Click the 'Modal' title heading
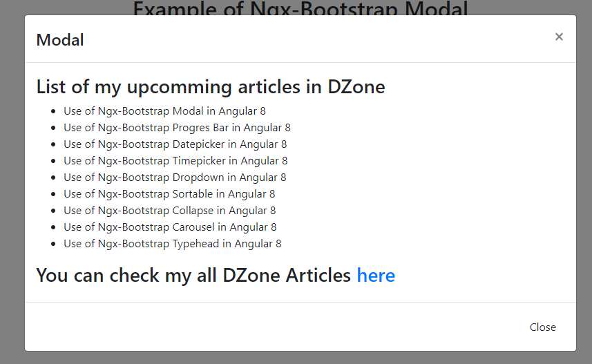This screenshot has height=364, width=592. tap(60, 40)
